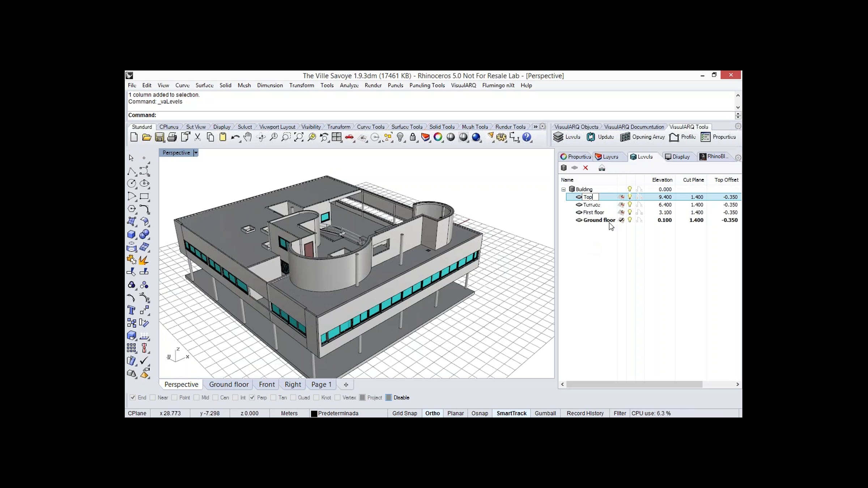Click the red car Set View icon
The width and height of the screenshot is (868, 488).
pyautogui.click(x=349, y=137)
